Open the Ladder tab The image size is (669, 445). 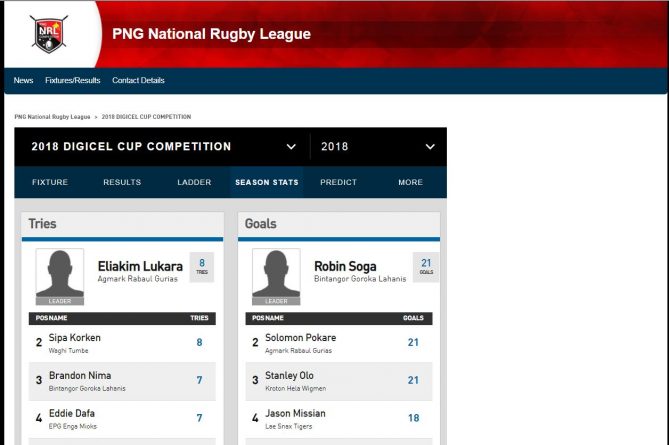tap(194, 183)
